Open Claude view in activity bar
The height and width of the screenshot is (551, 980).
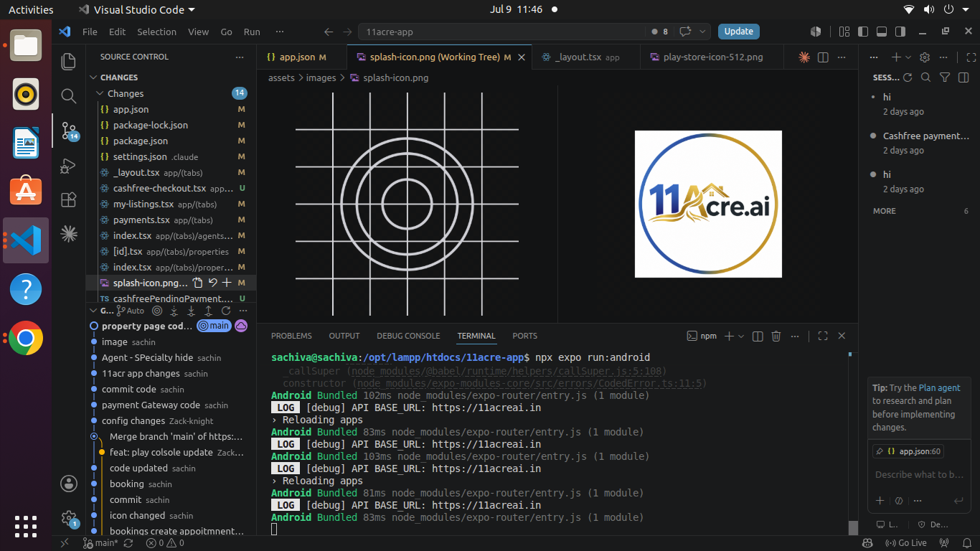click(69, 233)
